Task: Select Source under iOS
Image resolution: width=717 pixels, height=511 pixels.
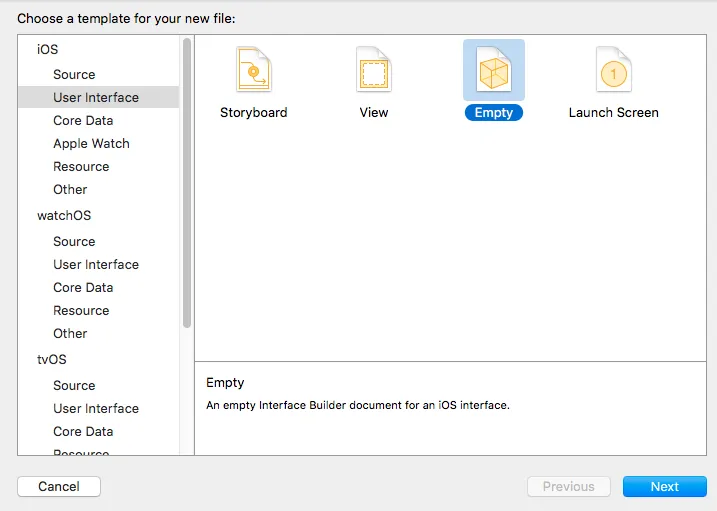Action: click(74, 74)
